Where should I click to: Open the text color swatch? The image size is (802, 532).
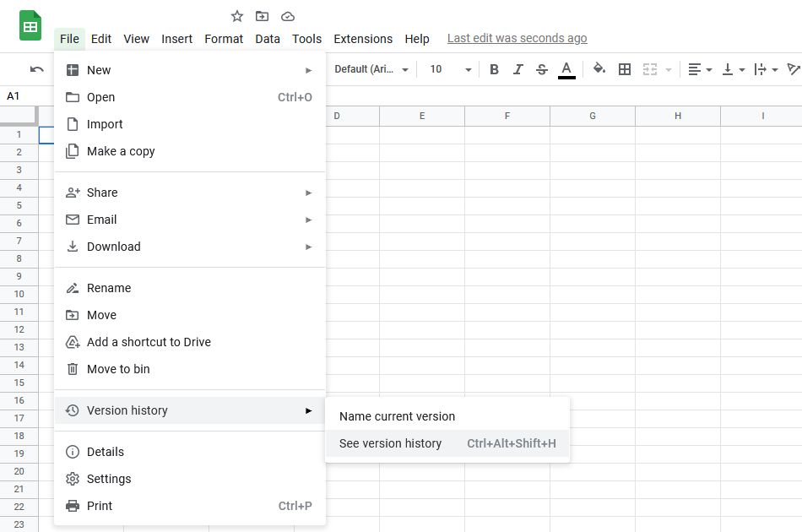(566, 69)
